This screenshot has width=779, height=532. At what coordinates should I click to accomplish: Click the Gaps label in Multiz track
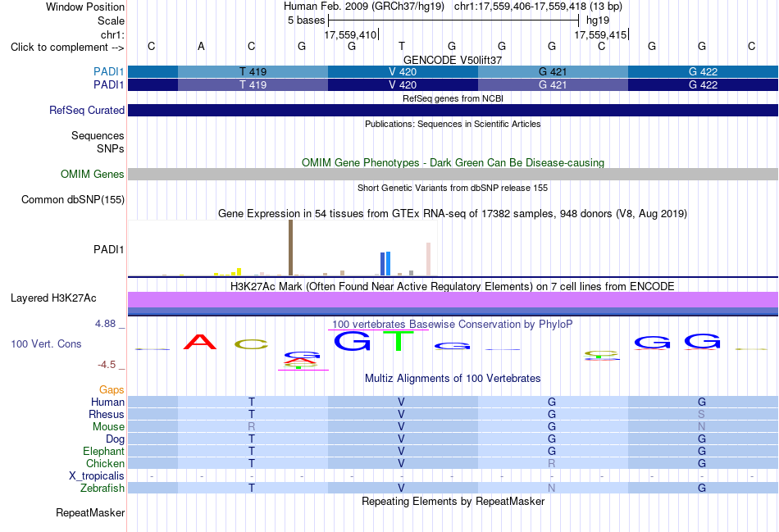click(112, 390)
